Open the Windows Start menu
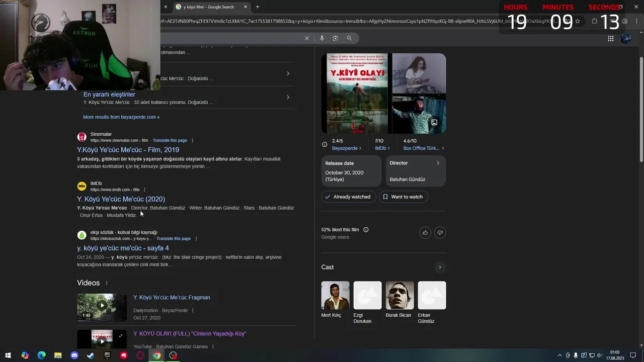Image resolution: width=644 pixels, height=362 pixels. pyautogui.click(x=8, y=355)
